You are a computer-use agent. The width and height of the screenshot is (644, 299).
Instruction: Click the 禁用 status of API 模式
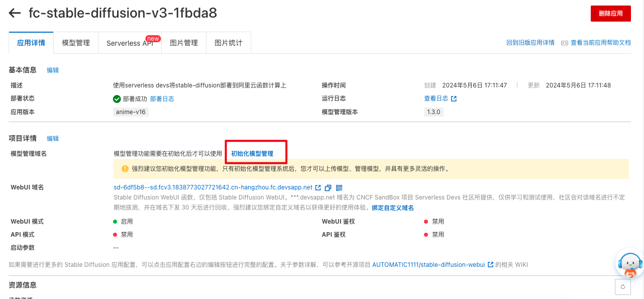coord(127,234)
